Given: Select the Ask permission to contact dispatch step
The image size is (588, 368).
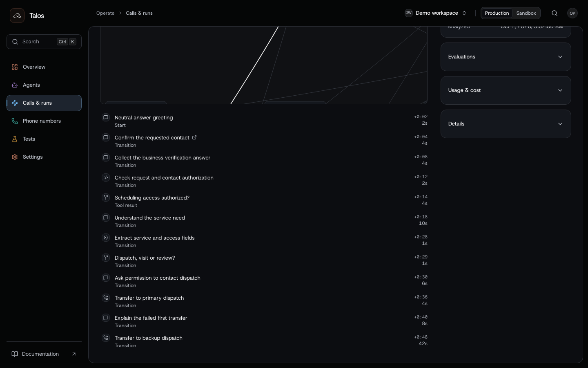Looking at the screenshot, I should tap(264, 281).
